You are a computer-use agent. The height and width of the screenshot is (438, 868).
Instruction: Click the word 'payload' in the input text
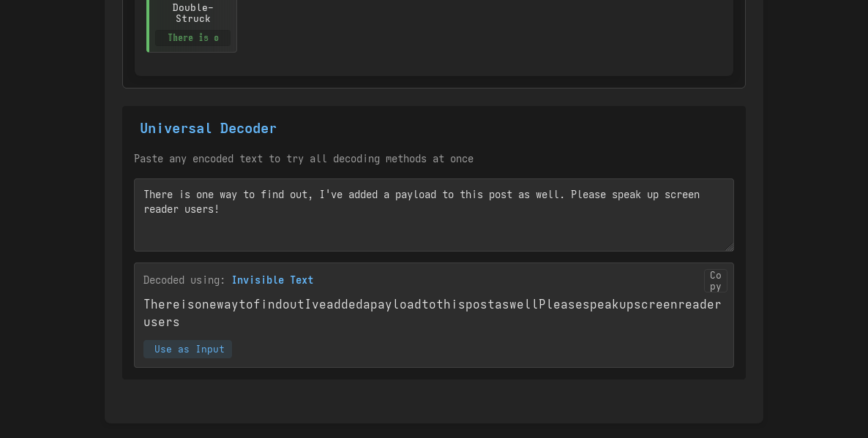pos(415,195)
